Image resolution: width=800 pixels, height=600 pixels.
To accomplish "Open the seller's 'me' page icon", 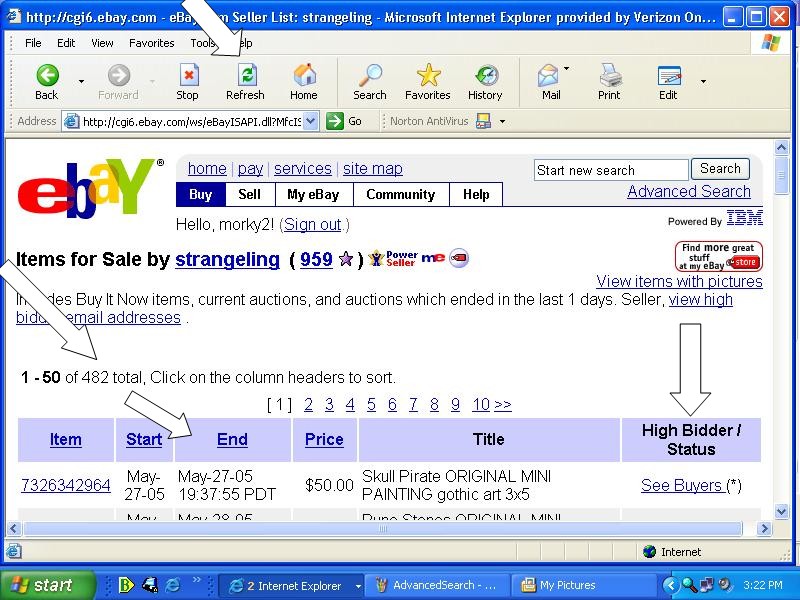I will coord(433,258).
